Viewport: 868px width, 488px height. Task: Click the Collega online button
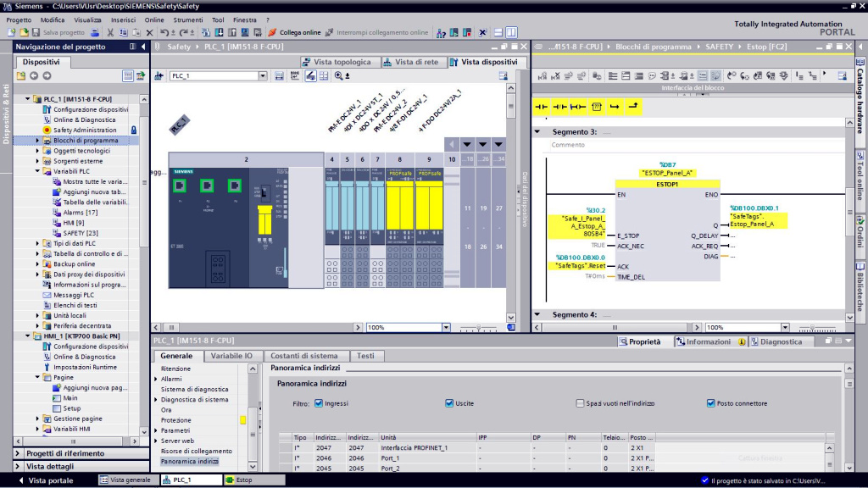(x=294, y=33)
